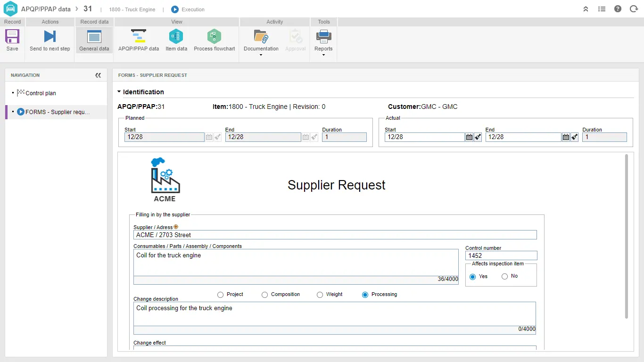Collapse the Navigation panel
The height and width of the screenshot is (362, 644).
coord(98,75)
